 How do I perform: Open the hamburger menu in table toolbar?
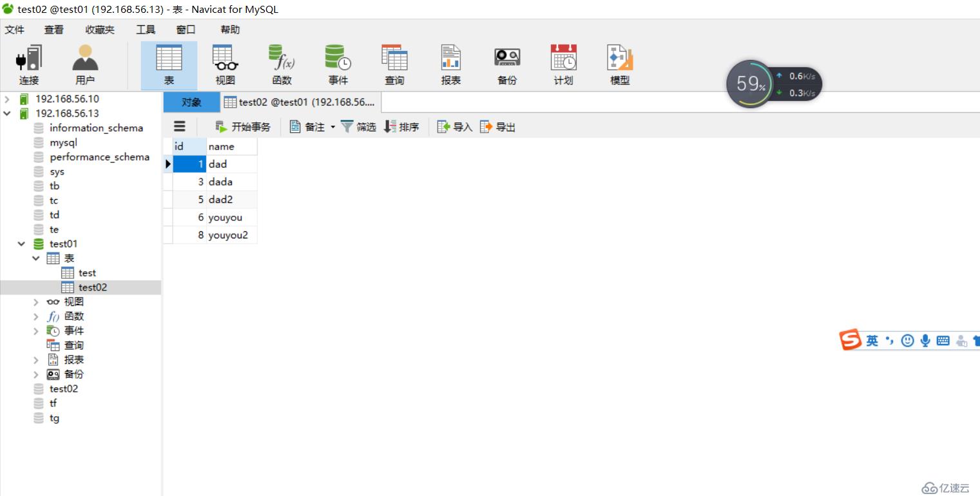180,126
